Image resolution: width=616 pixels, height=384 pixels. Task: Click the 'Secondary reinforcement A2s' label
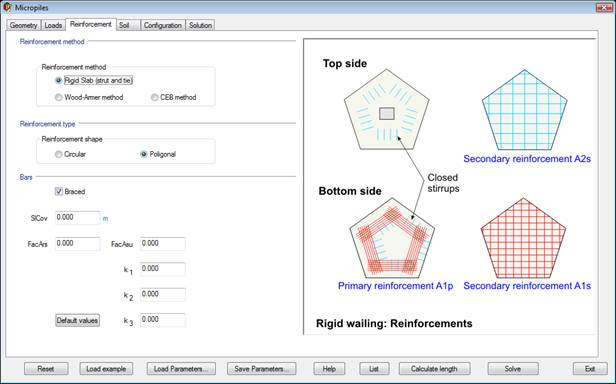coord(527,159)
